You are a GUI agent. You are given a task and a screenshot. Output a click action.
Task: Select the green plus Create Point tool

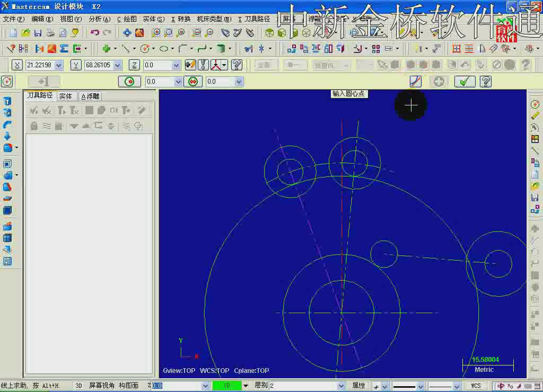point(106,49)
